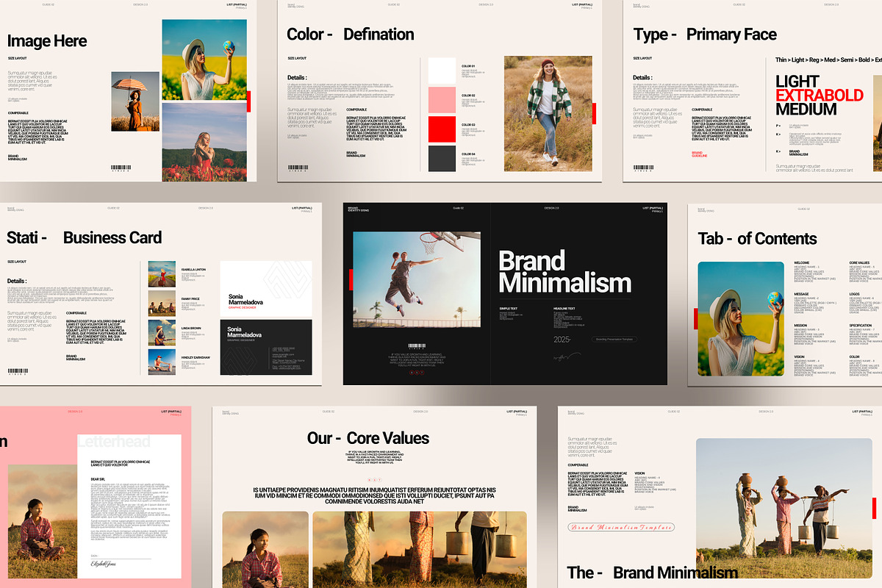This screenshot has height=588, width=882.
Task: Click the Thin > Light > Reg weight list
Action: 828,60
